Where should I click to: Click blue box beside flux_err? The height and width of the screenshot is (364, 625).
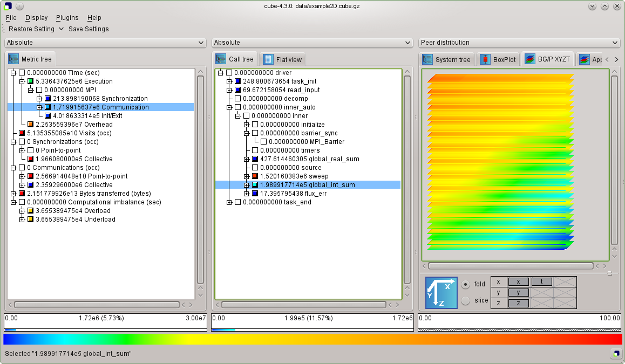(255, 194)
